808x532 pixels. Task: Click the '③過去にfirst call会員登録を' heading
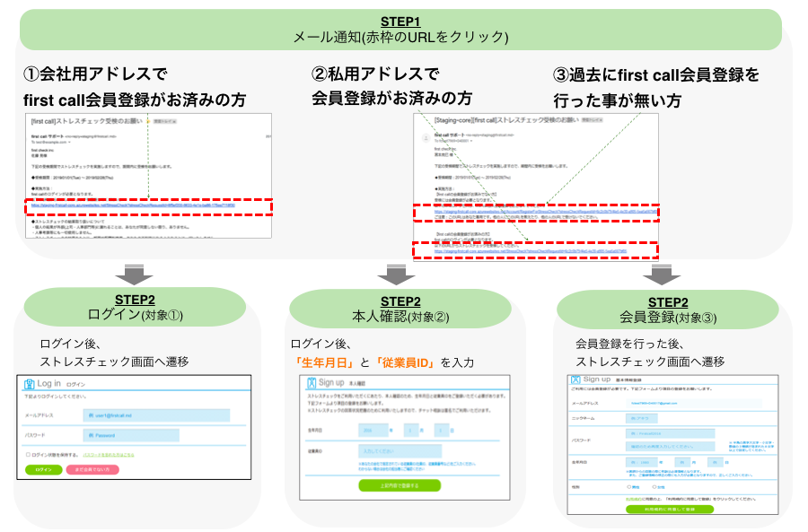(656, 75)
